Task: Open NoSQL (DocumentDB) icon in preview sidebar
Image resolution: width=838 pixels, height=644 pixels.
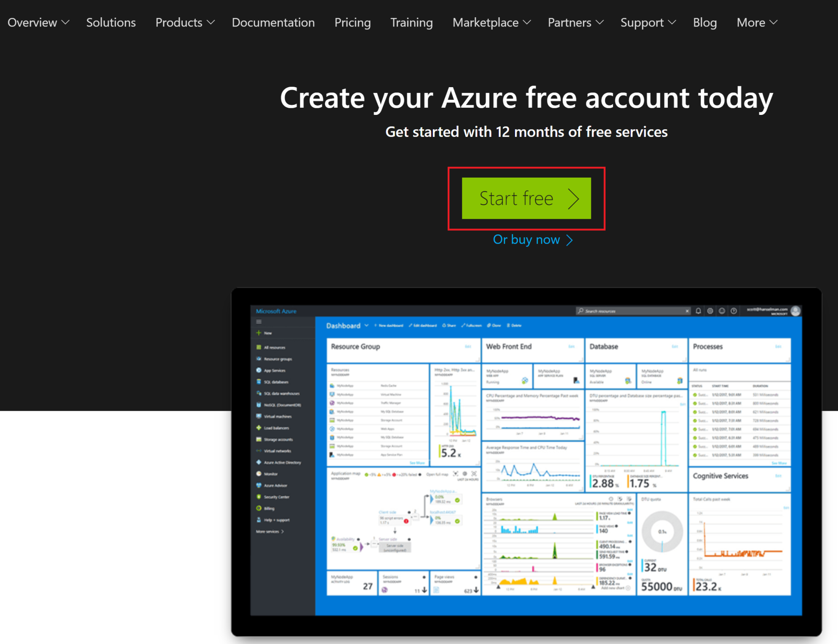Action: pos(259,404)
